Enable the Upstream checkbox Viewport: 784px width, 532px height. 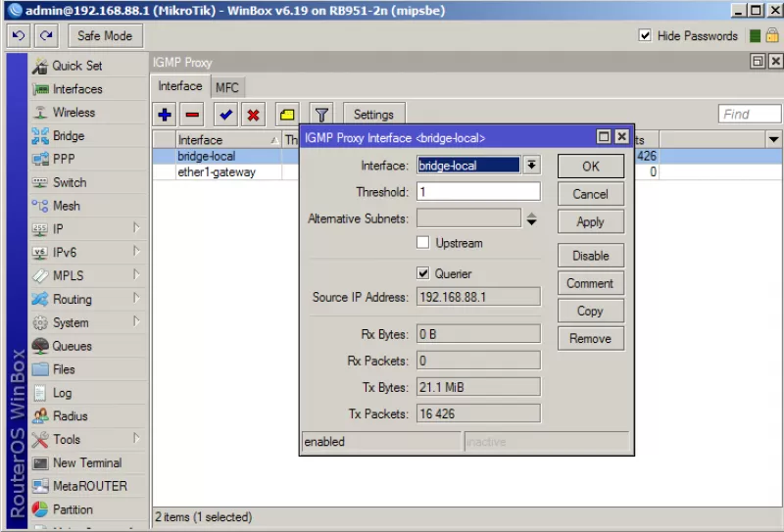coord(423,243)
